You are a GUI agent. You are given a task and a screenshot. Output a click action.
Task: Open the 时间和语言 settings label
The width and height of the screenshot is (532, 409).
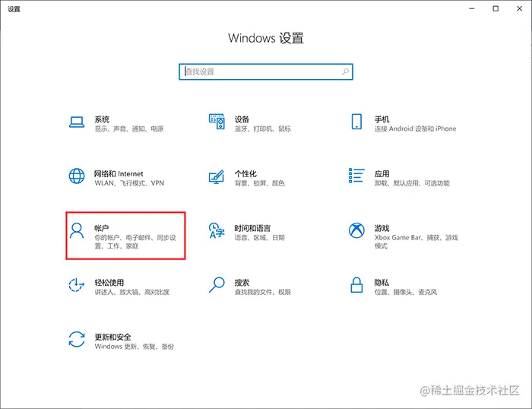252,228
